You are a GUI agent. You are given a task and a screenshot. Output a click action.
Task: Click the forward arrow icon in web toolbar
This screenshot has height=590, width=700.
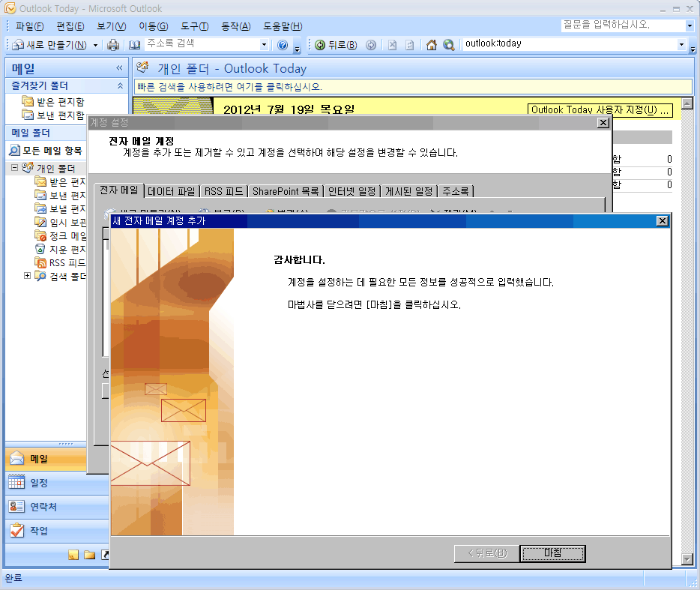[371, 45]
